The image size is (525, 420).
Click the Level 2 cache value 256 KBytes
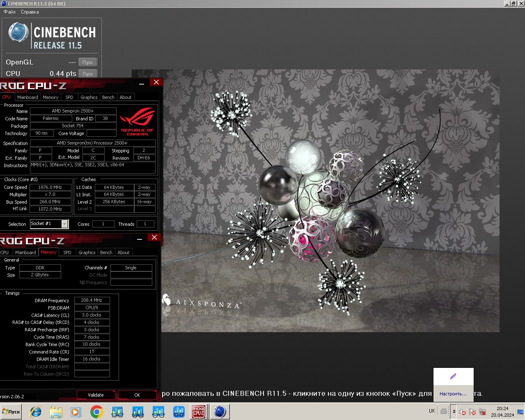115,202
